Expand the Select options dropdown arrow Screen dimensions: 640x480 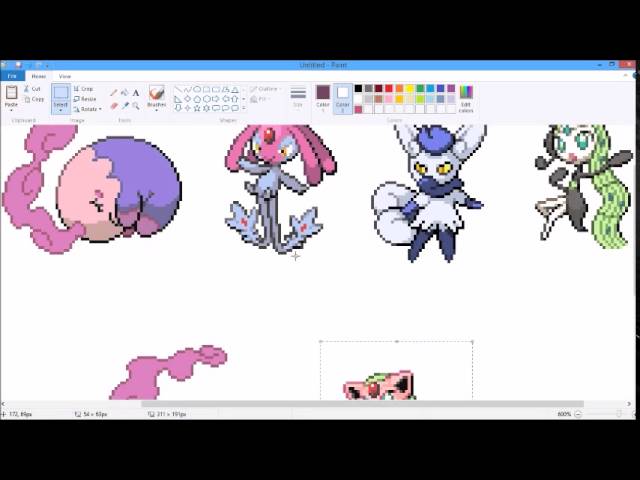[60, 108]
